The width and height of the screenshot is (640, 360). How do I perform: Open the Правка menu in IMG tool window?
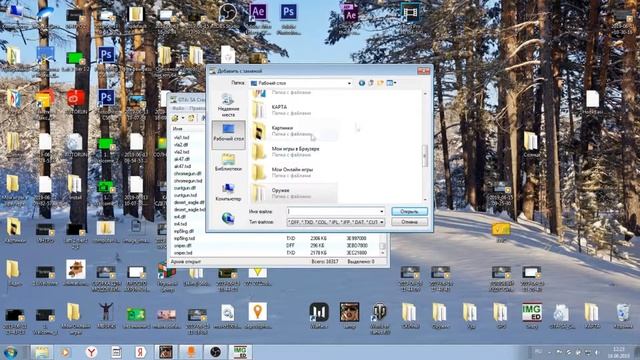197,108
